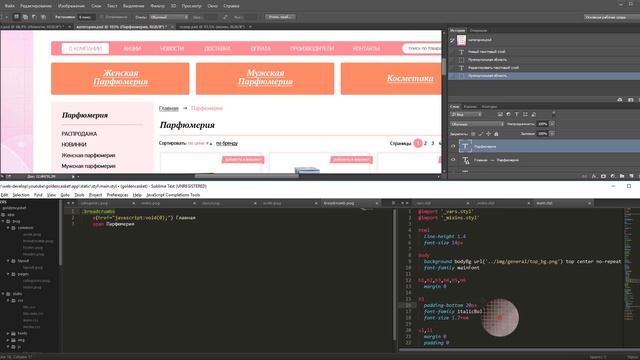Open layer filter kind dropdown Вид
Viewport: 640px width, 360px height.
466,114
